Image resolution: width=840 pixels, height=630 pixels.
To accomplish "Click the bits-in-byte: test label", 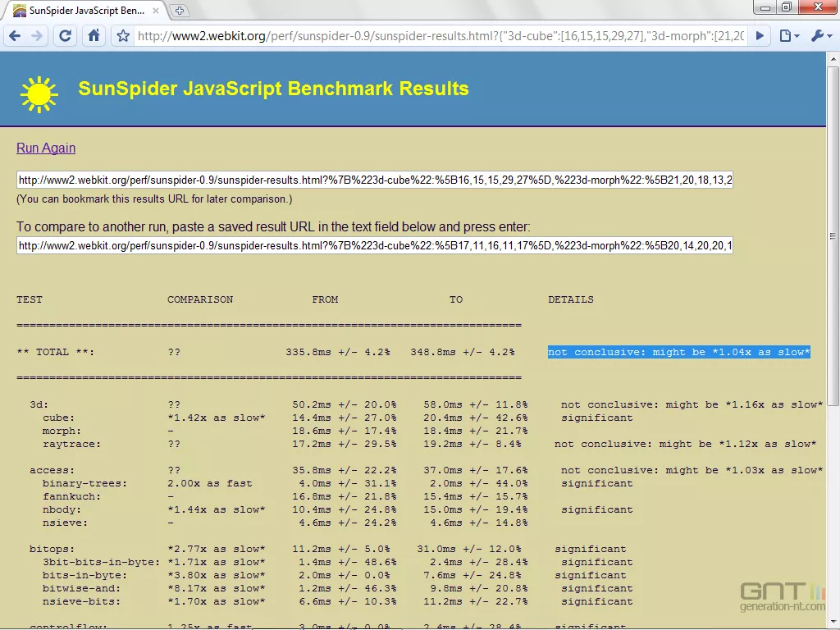I will pos(85,575).
